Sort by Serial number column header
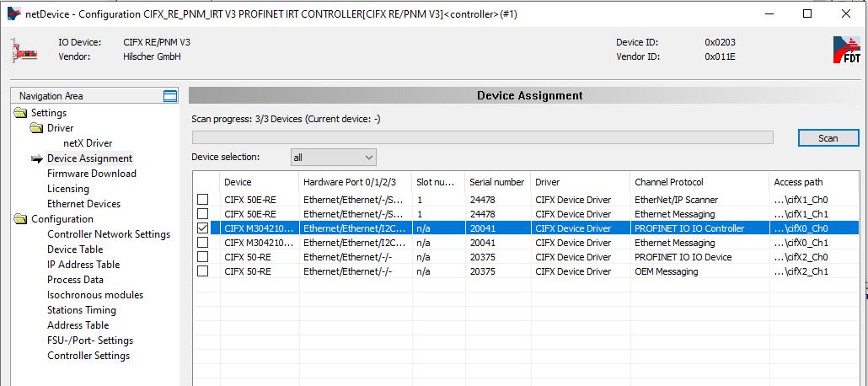 click(x=498, y=182)
